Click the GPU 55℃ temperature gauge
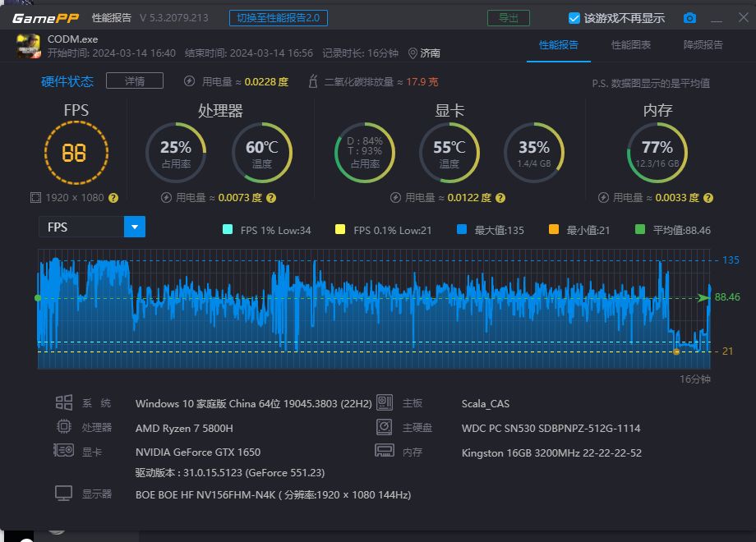Viewport: 756px width, 542px height. tap(449, 153)
